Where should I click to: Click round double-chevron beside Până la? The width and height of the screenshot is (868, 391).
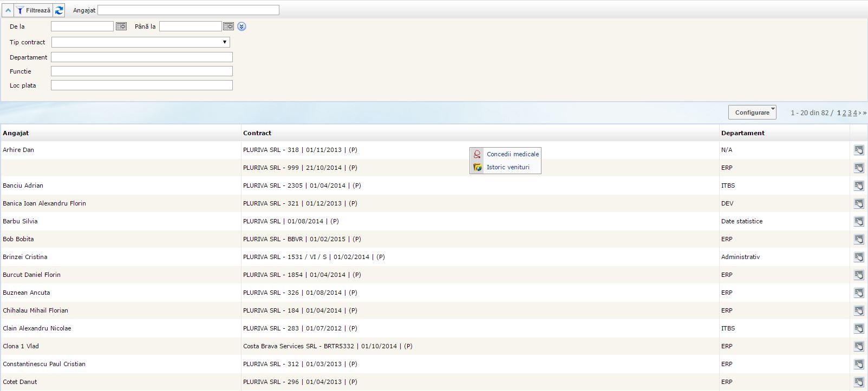click(242, 26)
